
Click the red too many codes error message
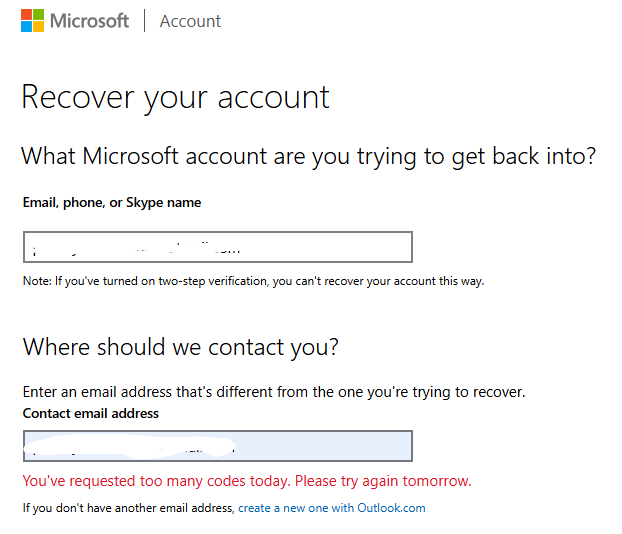pos(247,481)
